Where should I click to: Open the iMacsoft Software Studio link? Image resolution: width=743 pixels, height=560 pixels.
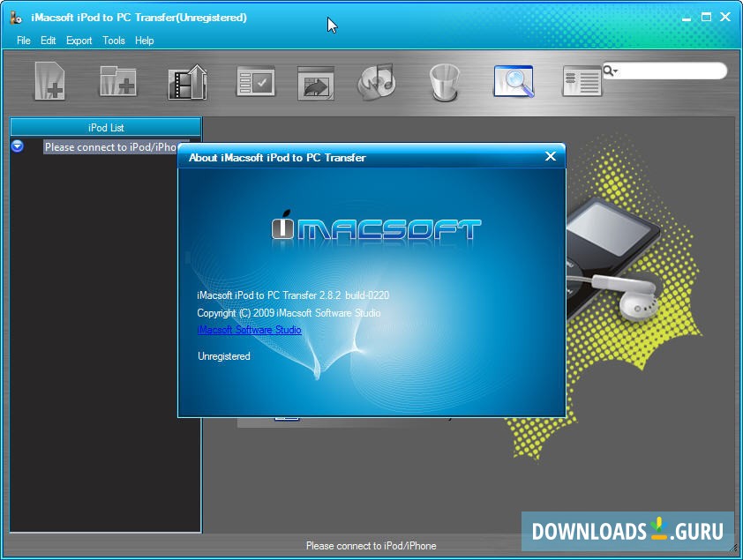249,330
